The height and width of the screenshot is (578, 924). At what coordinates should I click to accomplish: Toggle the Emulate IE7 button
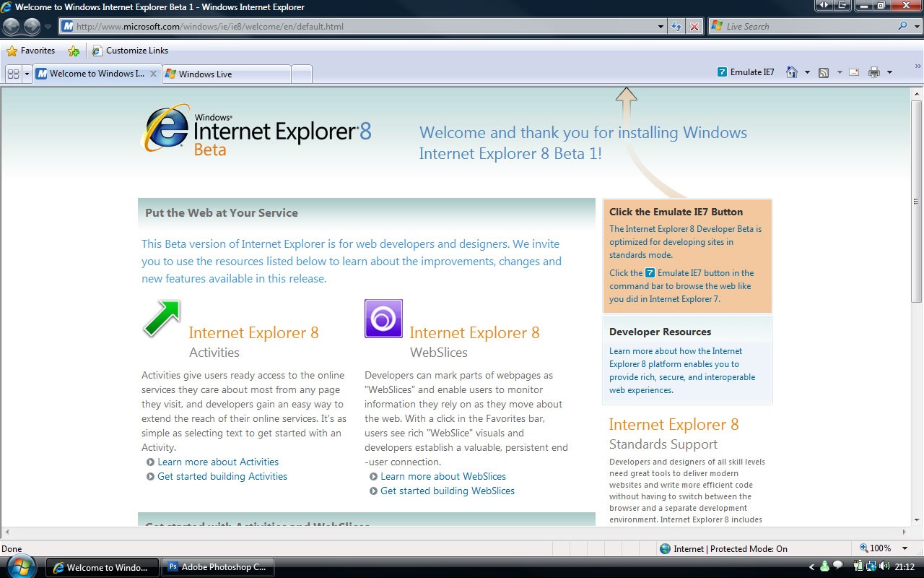[746, 72]
